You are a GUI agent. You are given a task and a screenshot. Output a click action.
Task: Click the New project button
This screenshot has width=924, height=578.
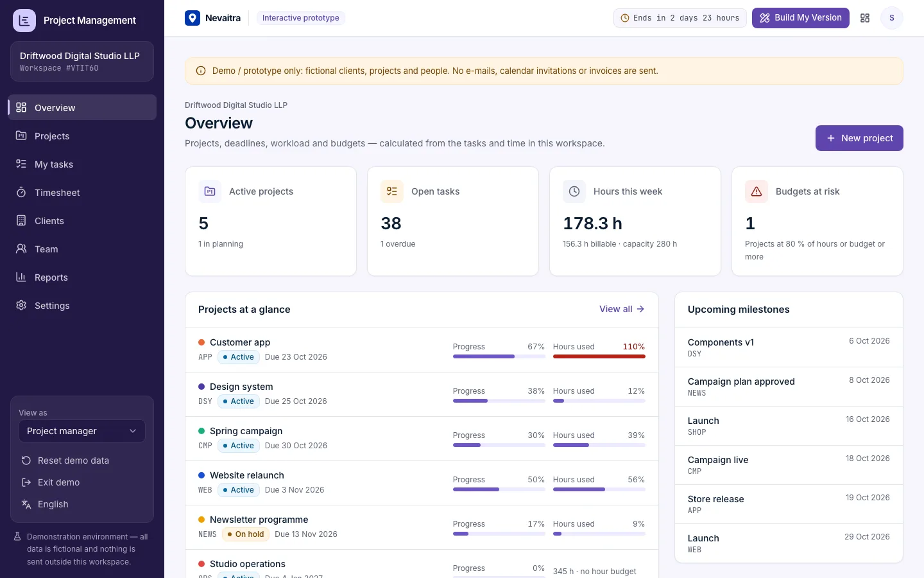pos(859,138)
